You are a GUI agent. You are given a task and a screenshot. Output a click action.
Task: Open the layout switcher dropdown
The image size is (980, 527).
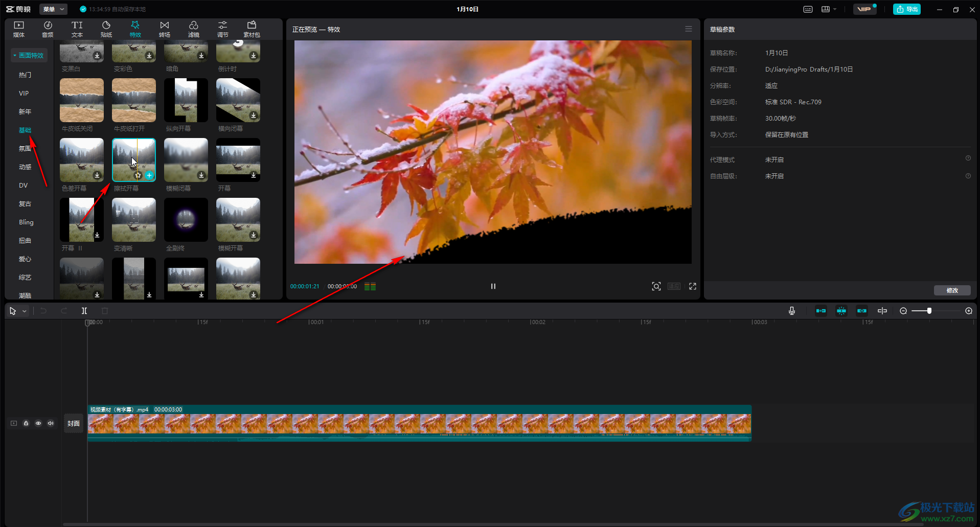pyautogui.click(x=829, y=9)
